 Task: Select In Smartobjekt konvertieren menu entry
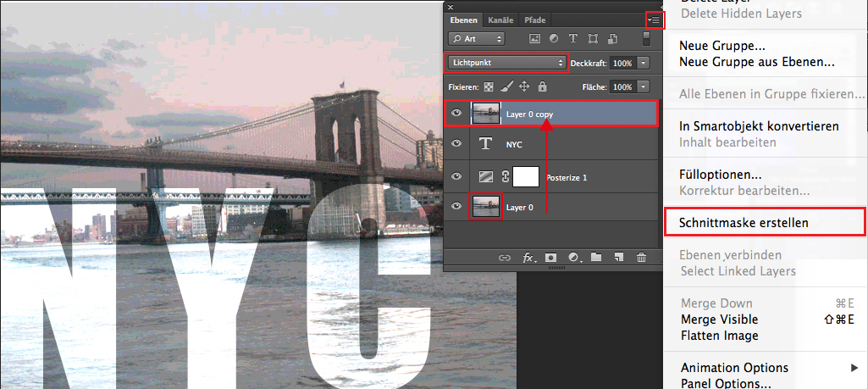(x=759, y=126)
